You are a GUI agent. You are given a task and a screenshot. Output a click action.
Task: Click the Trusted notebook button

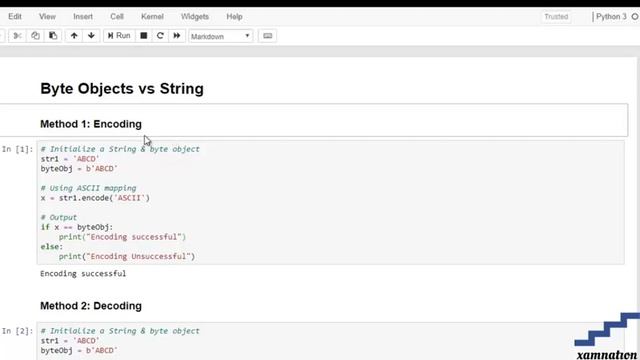(x=556, y=17)
